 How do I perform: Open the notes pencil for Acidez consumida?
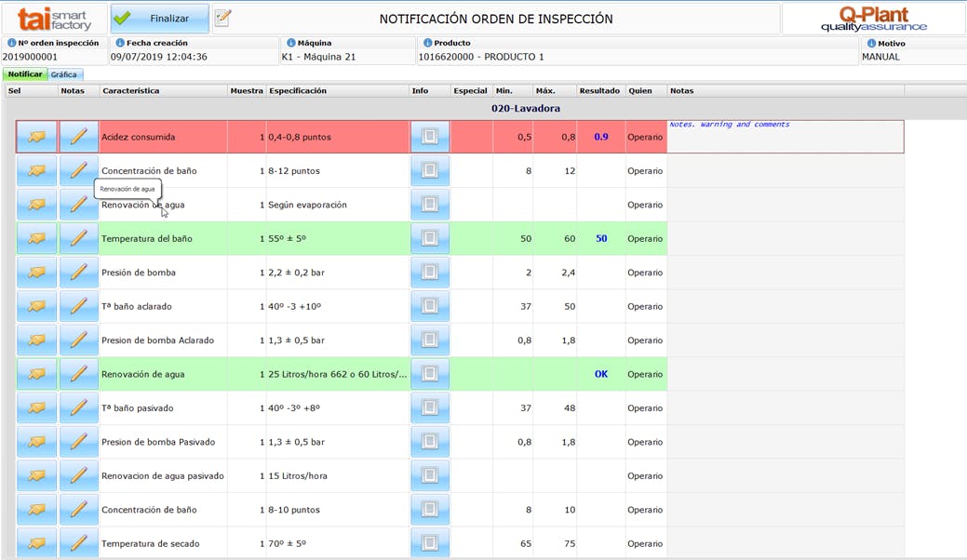(79, 137)
